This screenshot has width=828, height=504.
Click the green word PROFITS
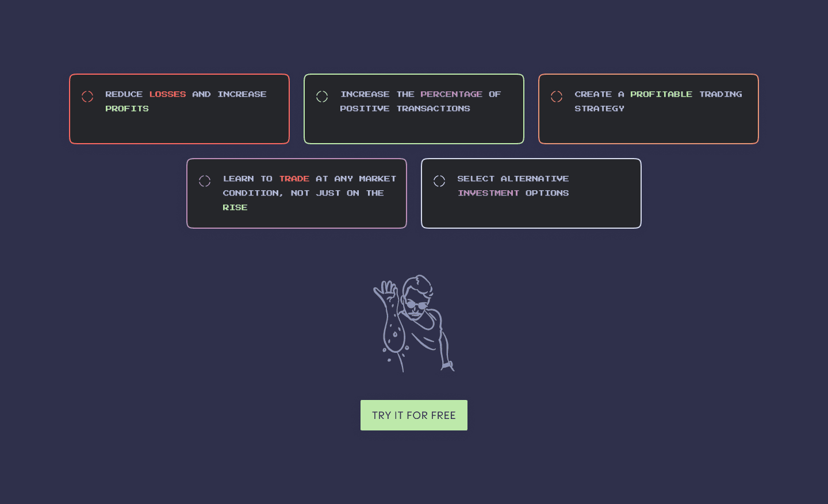[127, 109]
